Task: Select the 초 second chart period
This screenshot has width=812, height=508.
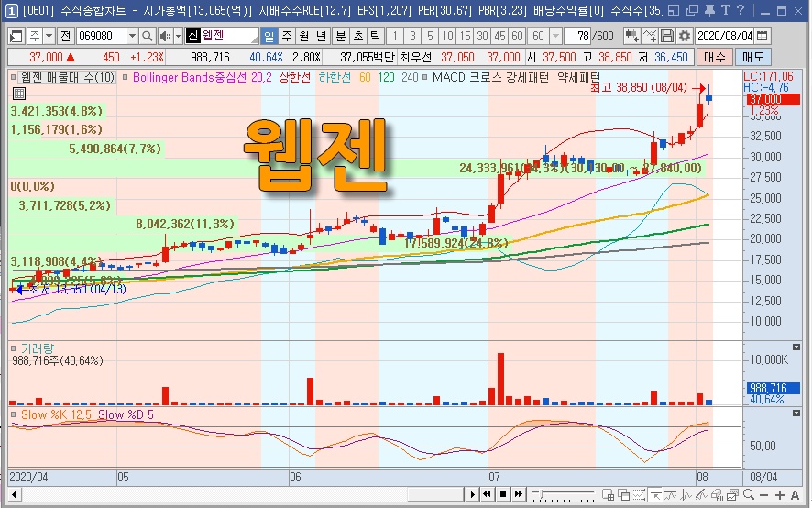Action: pos(358,36)
